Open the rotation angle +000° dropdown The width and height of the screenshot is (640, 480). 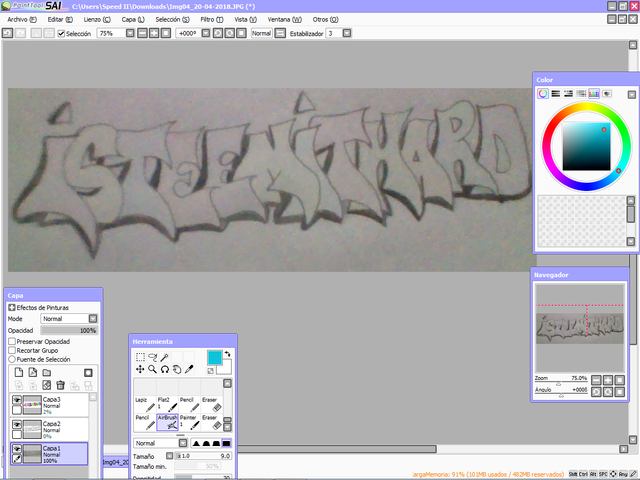(x=206, y=33)
